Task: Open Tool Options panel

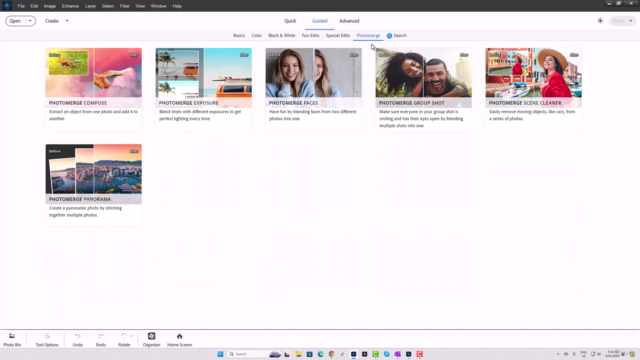Action: [x=47, y=340]
